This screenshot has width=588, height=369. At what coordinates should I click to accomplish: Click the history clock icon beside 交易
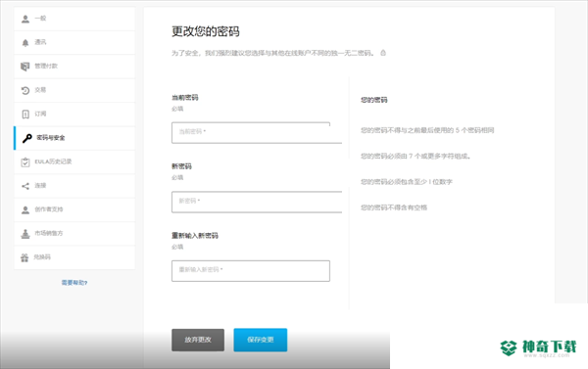click(x=25, y=90)
